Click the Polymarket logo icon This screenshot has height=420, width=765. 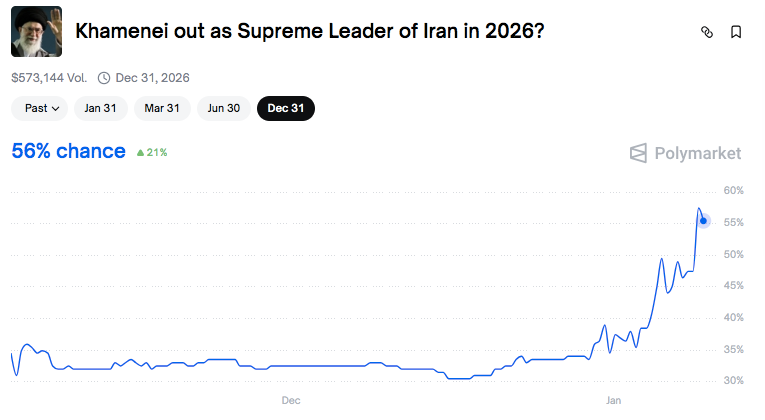click(638, 153)
